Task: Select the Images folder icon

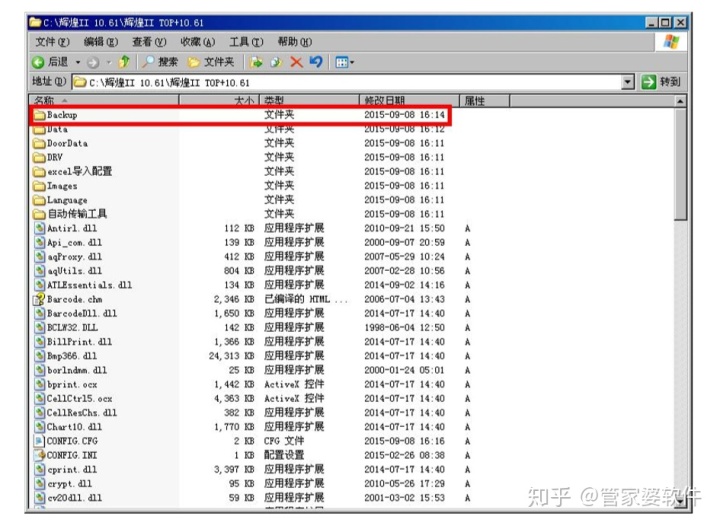Action: (x=40, y=186)
